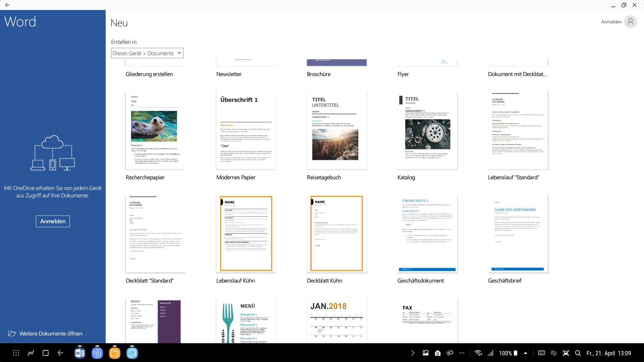
Task: Click the back arrow icon at top left
Action: click(x=7, y=5)
